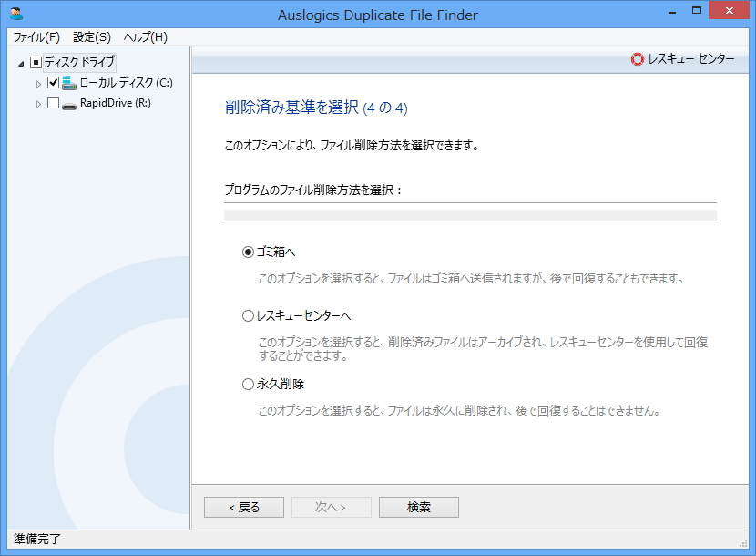Click the ローカル ディスク (C:) drive icon
Image resolution: width=756 pixels, height=556 pixels.
[69, 83]
